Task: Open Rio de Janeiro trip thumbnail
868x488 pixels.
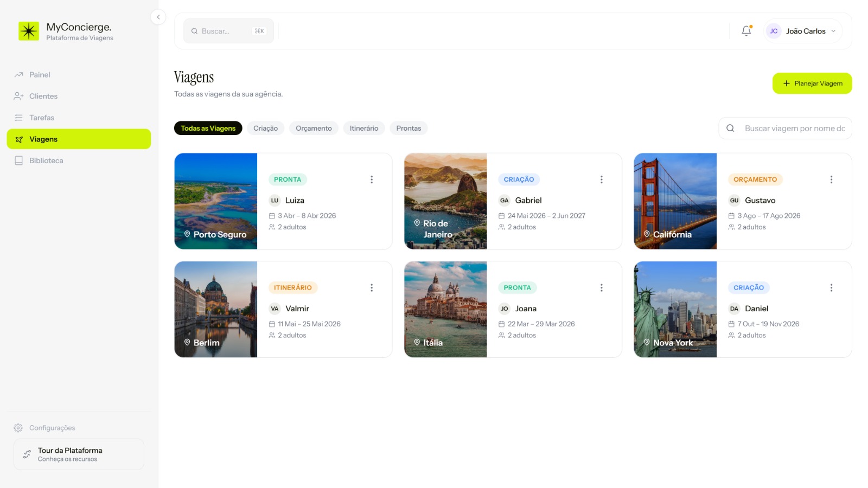Action: click(x=445, y=201)
